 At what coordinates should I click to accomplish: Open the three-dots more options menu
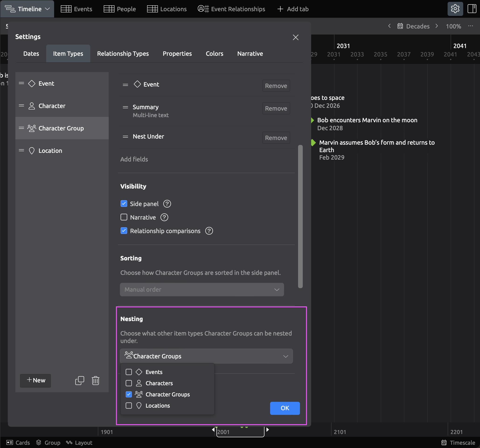point(470,26)
